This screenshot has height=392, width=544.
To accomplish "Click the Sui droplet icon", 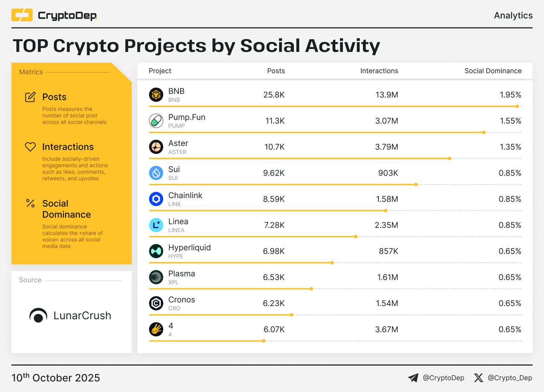I will coord(156,173).
